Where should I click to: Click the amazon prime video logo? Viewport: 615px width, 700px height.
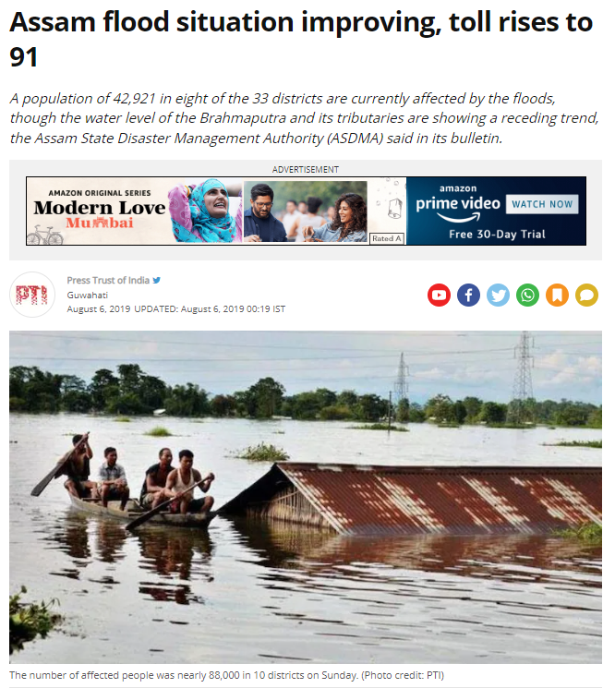458,203
